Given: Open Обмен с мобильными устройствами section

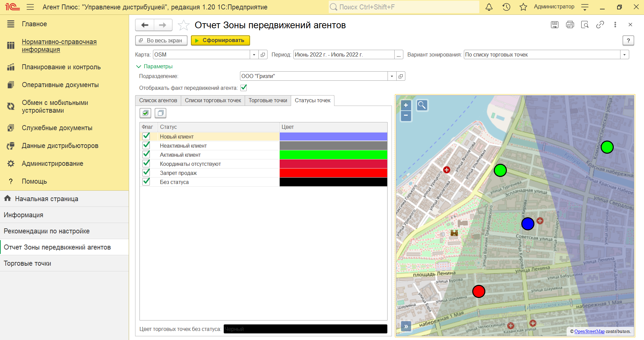Looking at the screenshot, I should point(55,106).
